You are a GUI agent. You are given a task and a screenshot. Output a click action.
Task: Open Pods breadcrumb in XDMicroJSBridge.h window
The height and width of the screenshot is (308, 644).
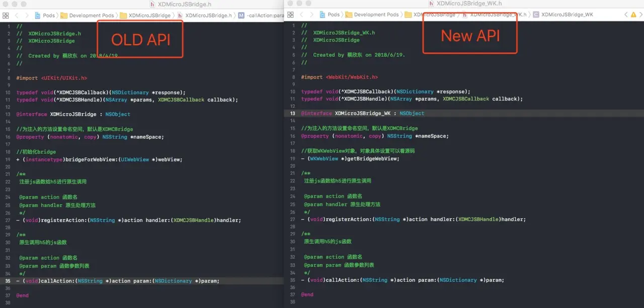[44, 15]
